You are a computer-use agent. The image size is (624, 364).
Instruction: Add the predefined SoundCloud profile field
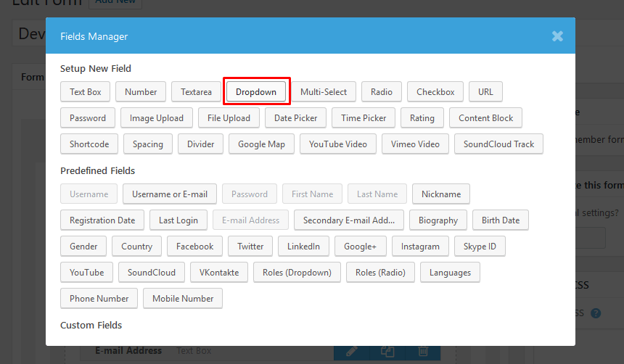point(152,273)
